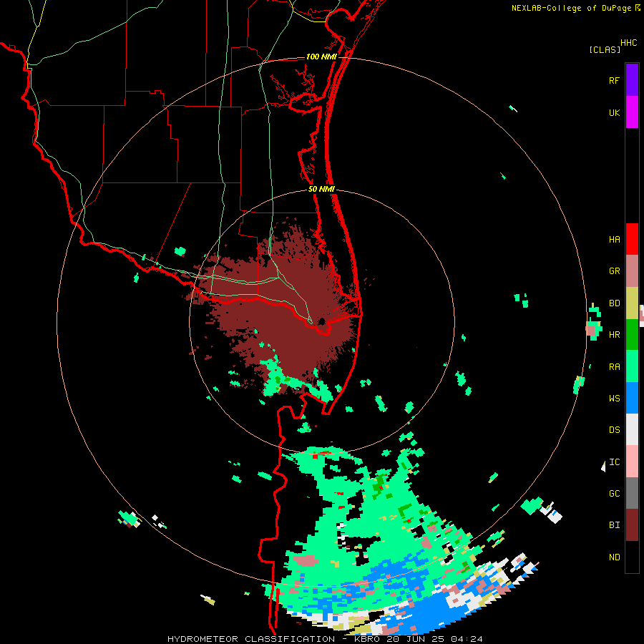Click the "DS" legend label
This screenshot has height=644, width=644.
click(x=614, y=430)
